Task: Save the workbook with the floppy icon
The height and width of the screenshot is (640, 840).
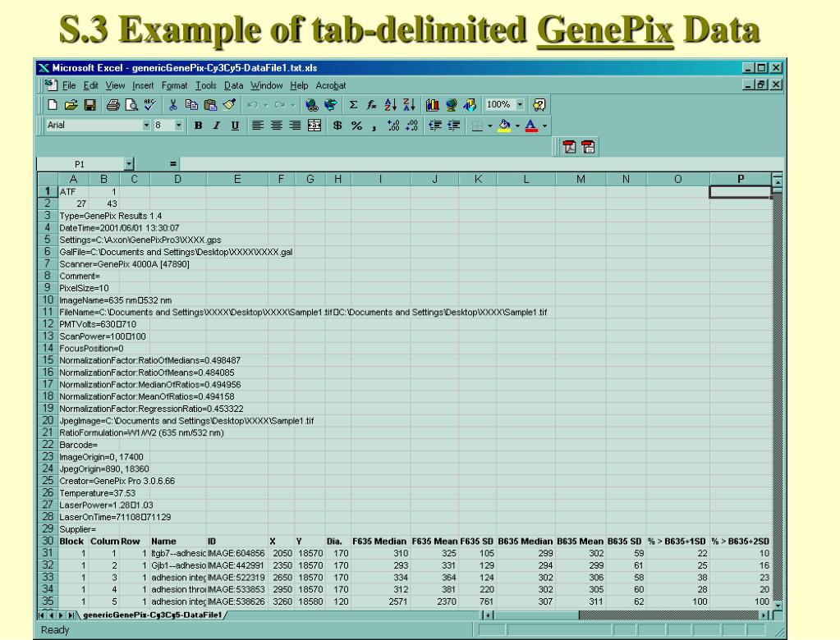Action: coord(90,105)
